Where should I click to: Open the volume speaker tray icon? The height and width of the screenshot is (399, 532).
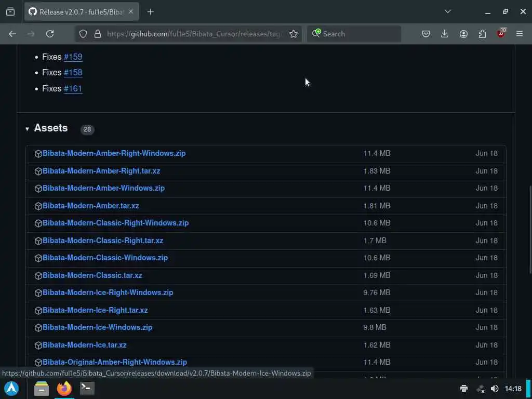pyautogui.click(x=495, y=389)
